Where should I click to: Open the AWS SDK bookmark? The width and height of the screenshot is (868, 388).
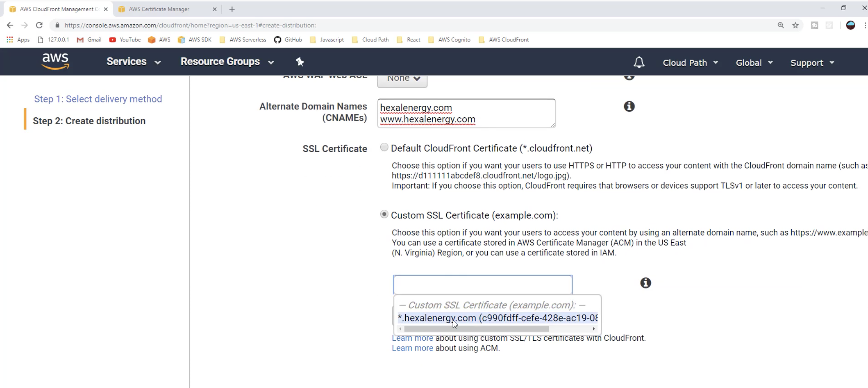pyautogui.click(x=195, y=40)
